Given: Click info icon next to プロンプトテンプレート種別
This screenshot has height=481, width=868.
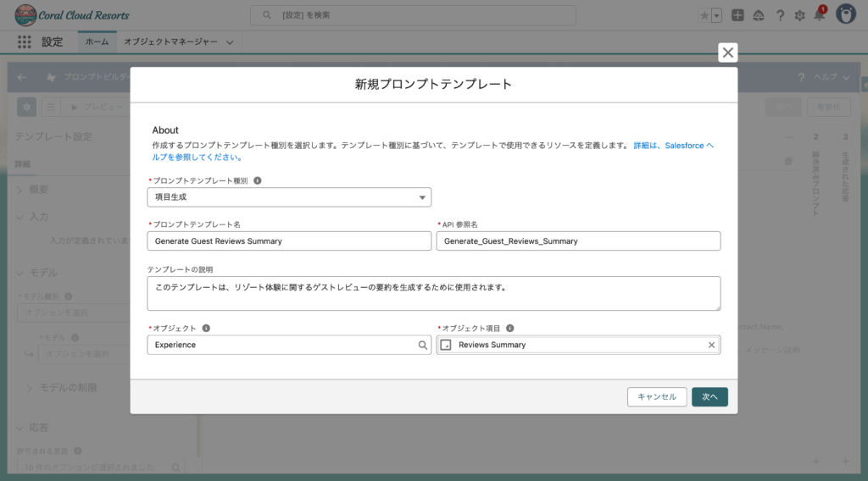Looking at the screenshot, I should (x=258, y=180).
